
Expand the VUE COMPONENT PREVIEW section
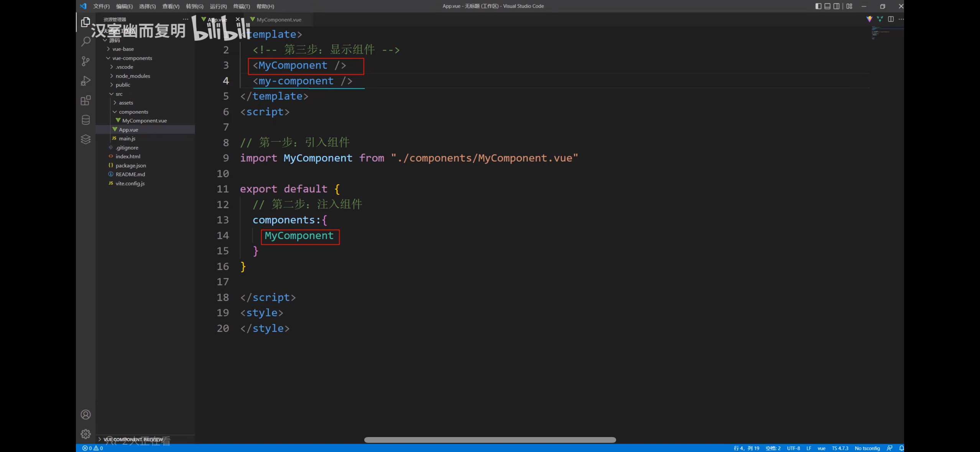pyautogui.click(x=133, y=439)
